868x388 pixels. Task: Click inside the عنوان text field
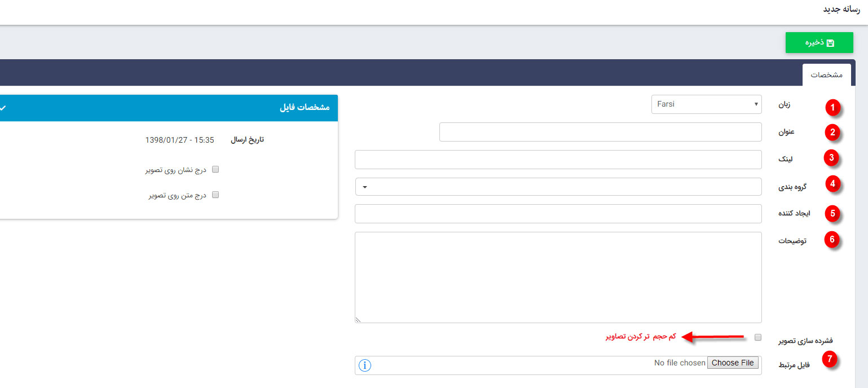(600, 133)
